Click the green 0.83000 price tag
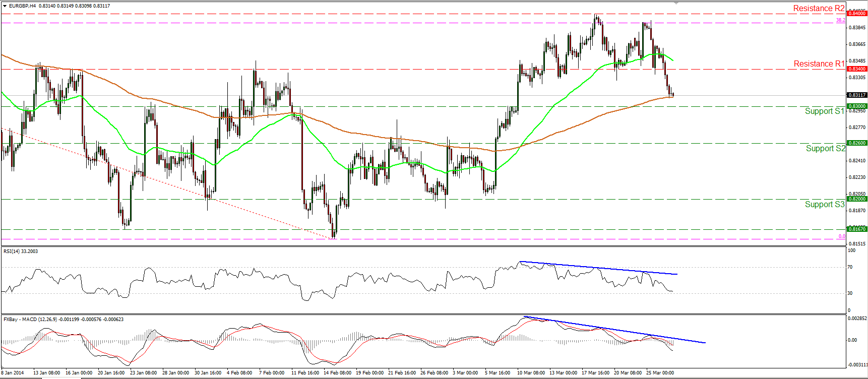 857,106
